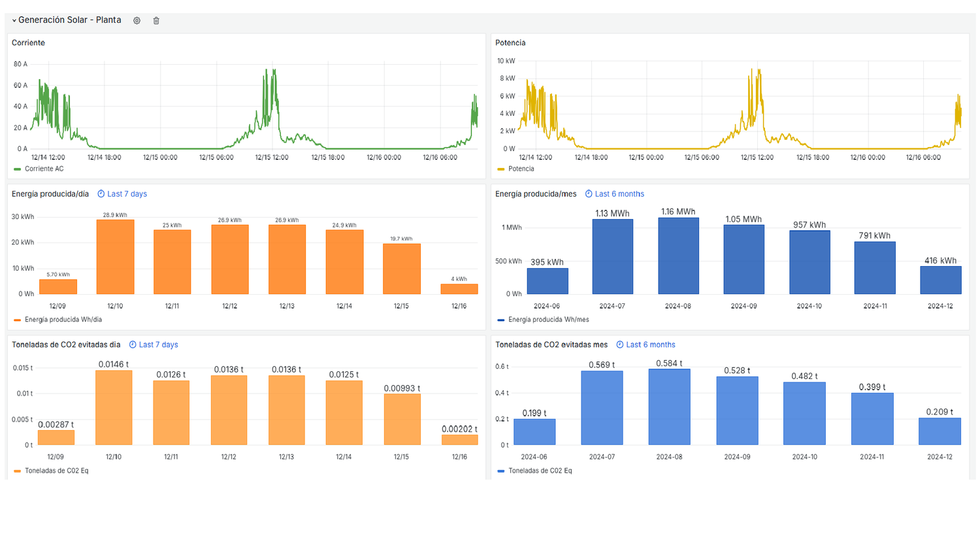The height and width of the screenshot is (551, 980).
Task: Click the 0.482 t bar for 2024-10
Action: coord(804,414)
